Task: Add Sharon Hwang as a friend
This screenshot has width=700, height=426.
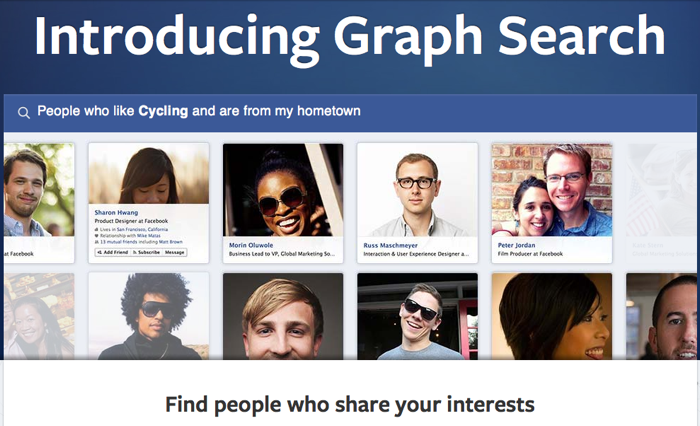Action: tap(112, 252)
